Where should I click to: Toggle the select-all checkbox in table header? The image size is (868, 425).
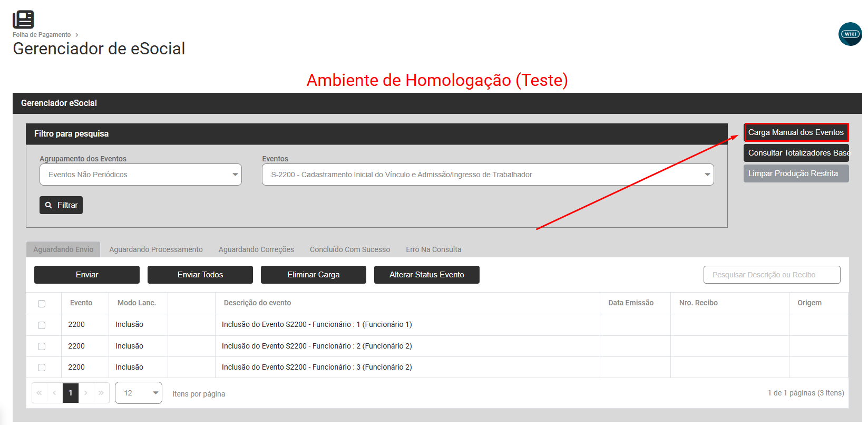click(x=42, y=304)
